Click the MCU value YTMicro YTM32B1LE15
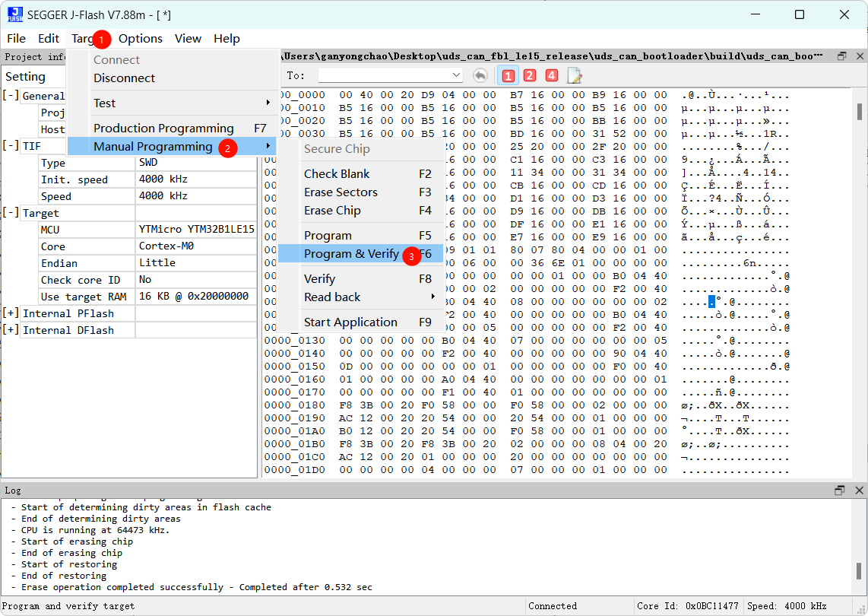Image resolution: width=868 pixels, height=616 pixels. pos(196,230)
